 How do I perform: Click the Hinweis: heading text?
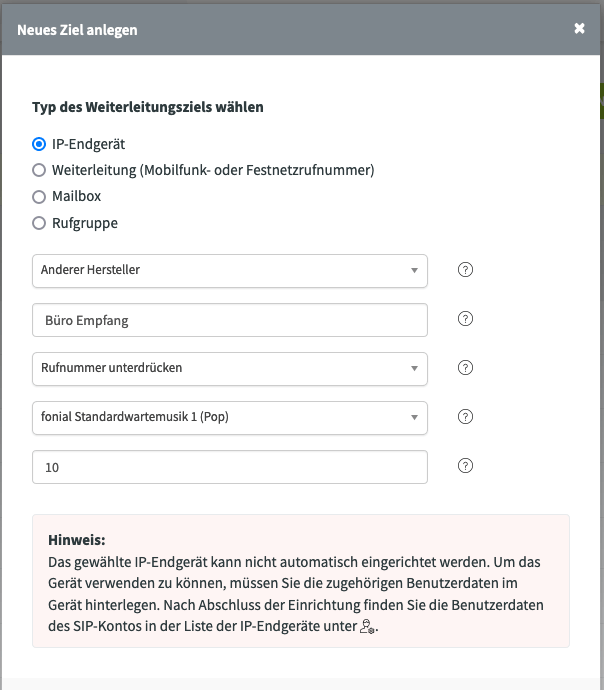pyautogui.click(x=77, y=540)
